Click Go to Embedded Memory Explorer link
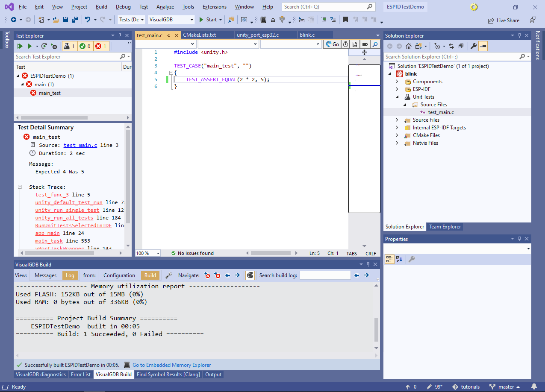 pos(172,365)
